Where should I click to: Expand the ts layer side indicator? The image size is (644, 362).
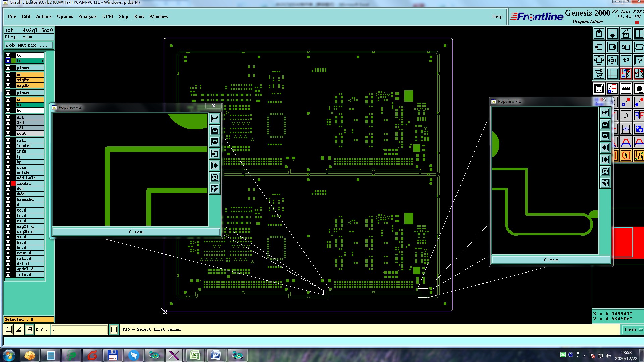[42, 61]
